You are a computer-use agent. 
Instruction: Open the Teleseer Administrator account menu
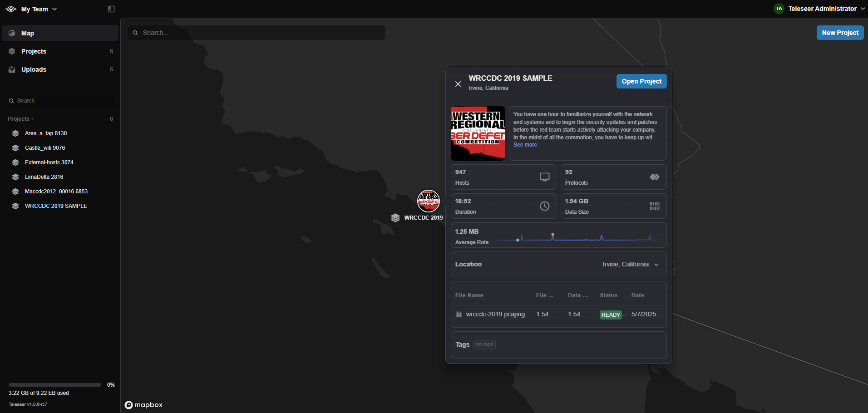tap(819, 9)
